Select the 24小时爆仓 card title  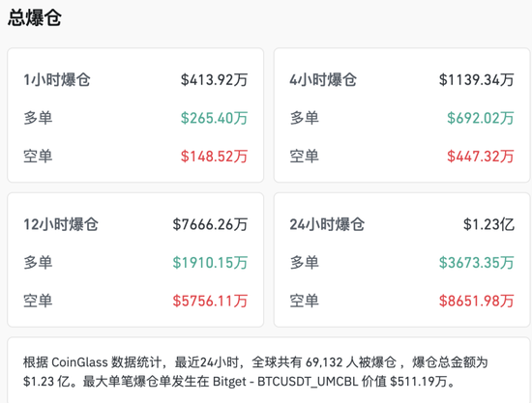[327, 224]
